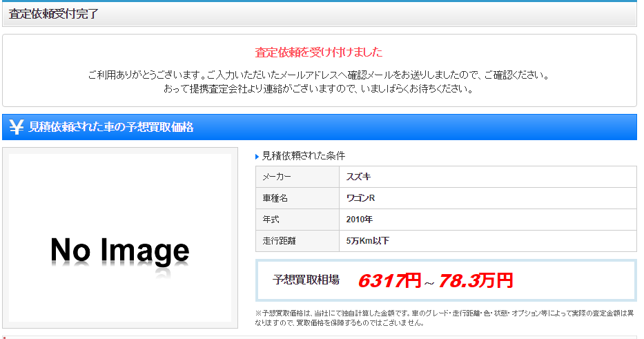Click the 78.3万円 maximum price
The height and width of the screenshot is (339, 644).
(476, 281)
